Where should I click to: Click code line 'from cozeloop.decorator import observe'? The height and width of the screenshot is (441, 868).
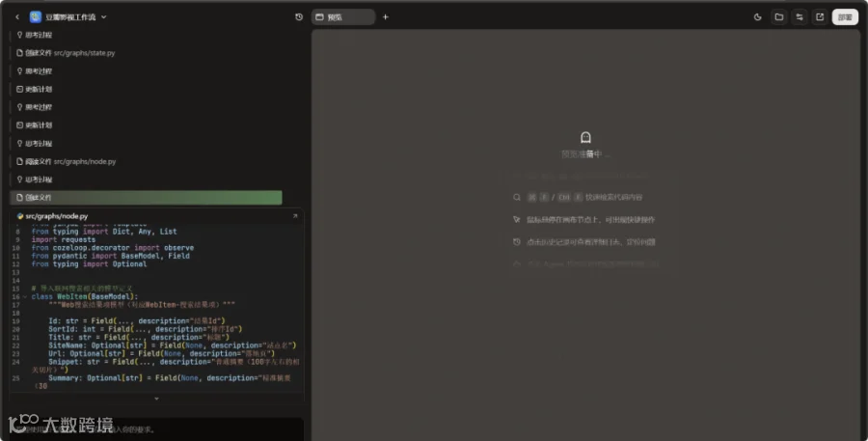point(113,248)
